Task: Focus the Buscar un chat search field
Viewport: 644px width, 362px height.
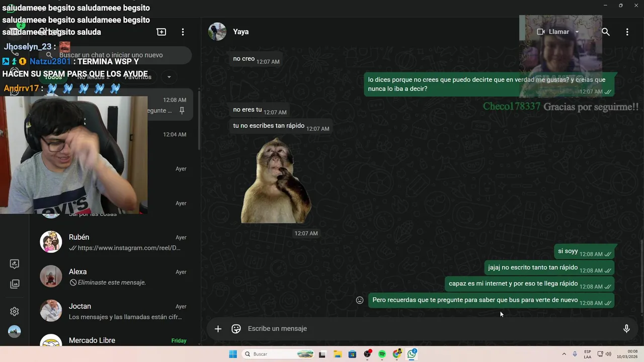Action: 116,55
